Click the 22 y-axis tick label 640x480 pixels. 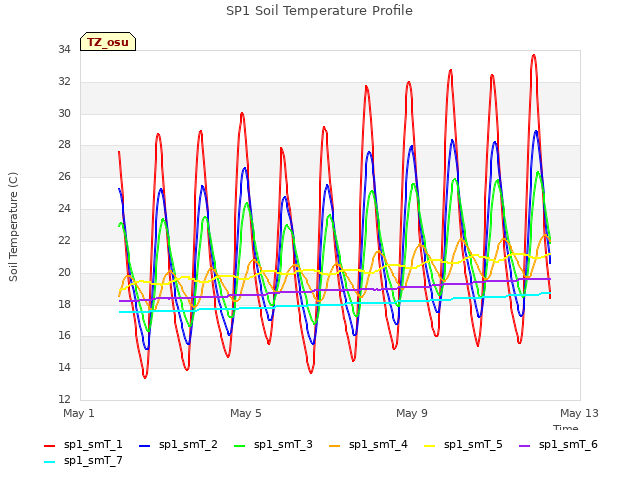64,240
